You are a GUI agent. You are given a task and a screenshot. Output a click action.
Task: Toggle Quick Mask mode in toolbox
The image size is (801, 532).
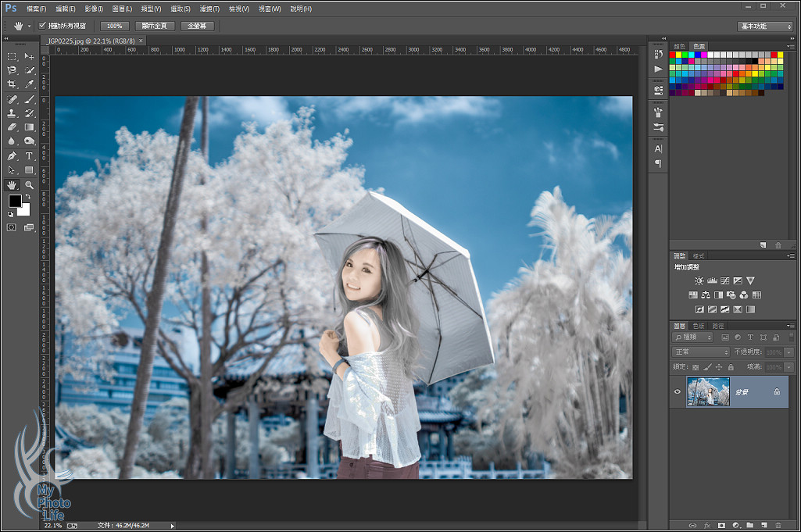[x=12, y=227]
